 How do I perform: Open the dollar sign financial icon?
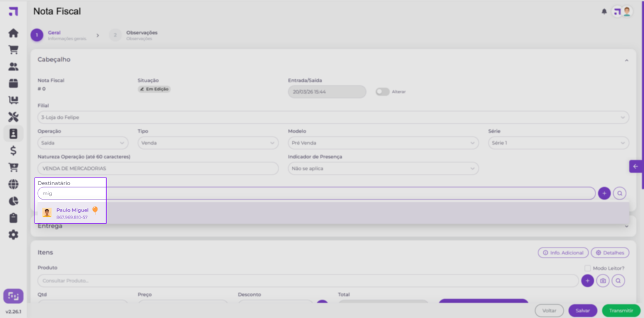13,150
